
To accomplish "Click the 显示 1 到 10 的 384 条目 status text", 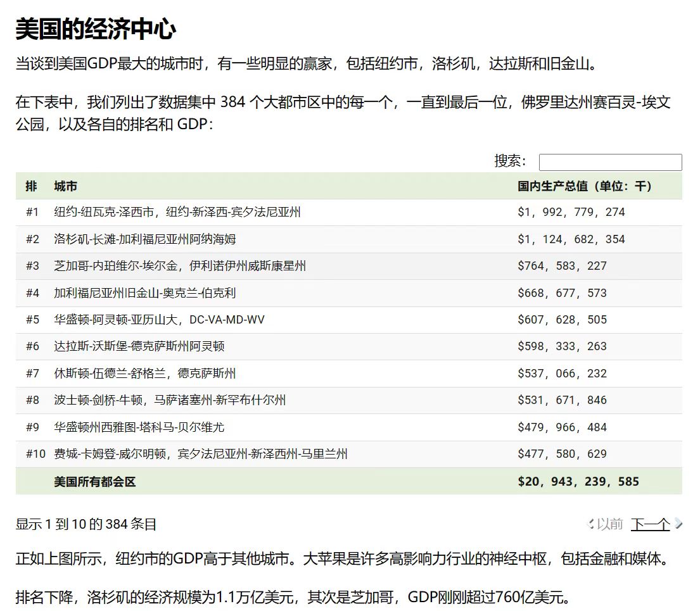I will [86, 524].
